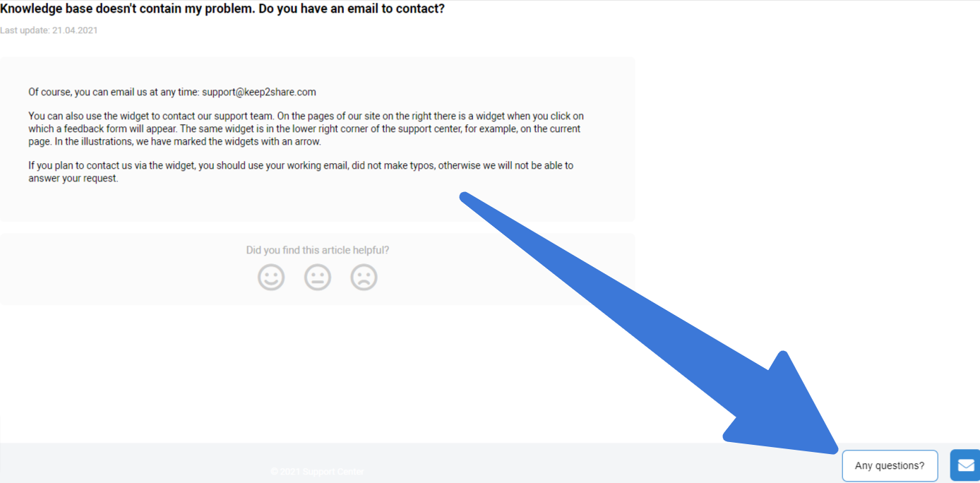Image resolution: width=980 pixels, height=483 pixels.
Task: Rate the article with the happy smiley face
Action: tap(271, 277)
